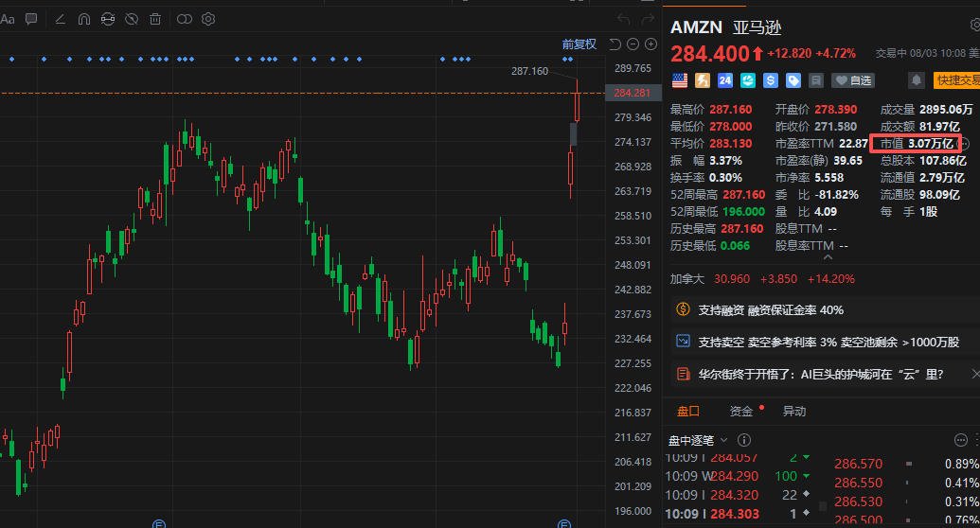Add AMZN to 自选 watchlist
This screenshot has width=980, height=528.
pyautogui.click(x=853, y=80)
